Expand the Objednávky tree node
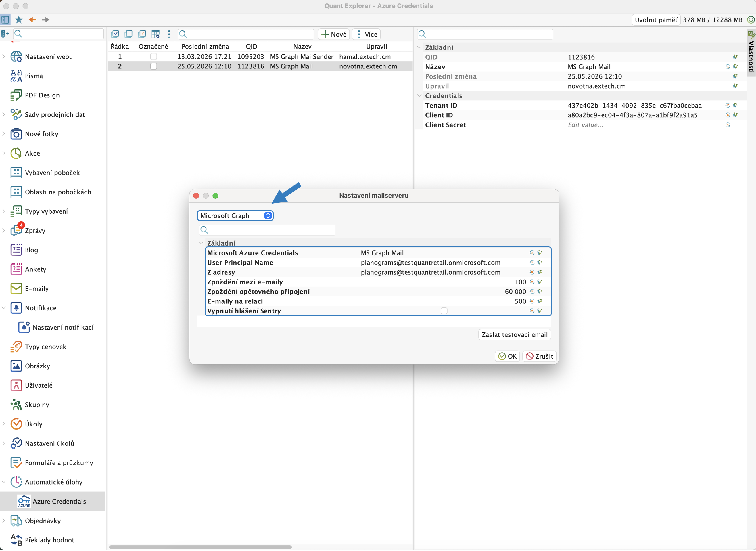The height and width of the screenshot is (551, 756). pos(4,521)
